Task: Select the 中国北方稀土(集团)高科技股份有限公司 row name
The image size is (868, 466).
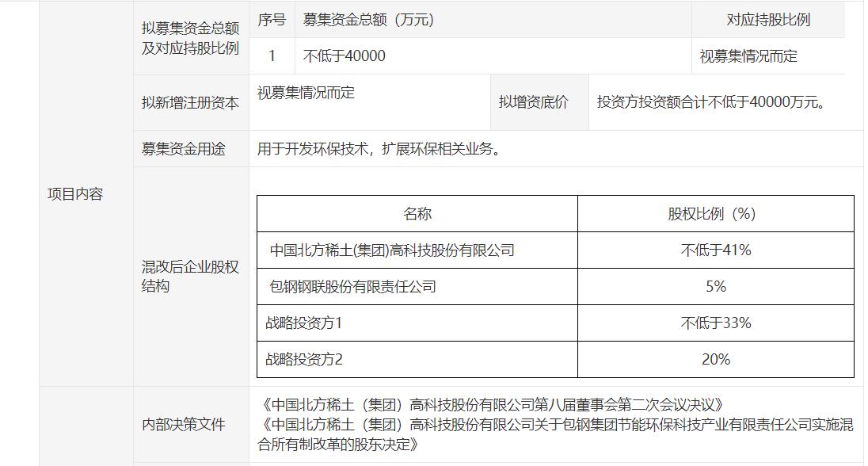Action: click(392, 250)
